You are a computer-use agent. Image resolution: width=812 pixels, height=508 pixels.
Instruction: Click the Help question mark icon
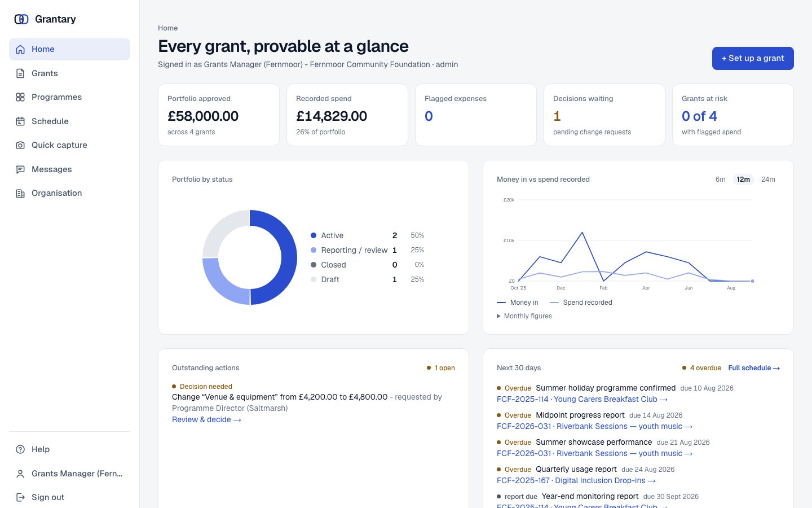(20, 449)
